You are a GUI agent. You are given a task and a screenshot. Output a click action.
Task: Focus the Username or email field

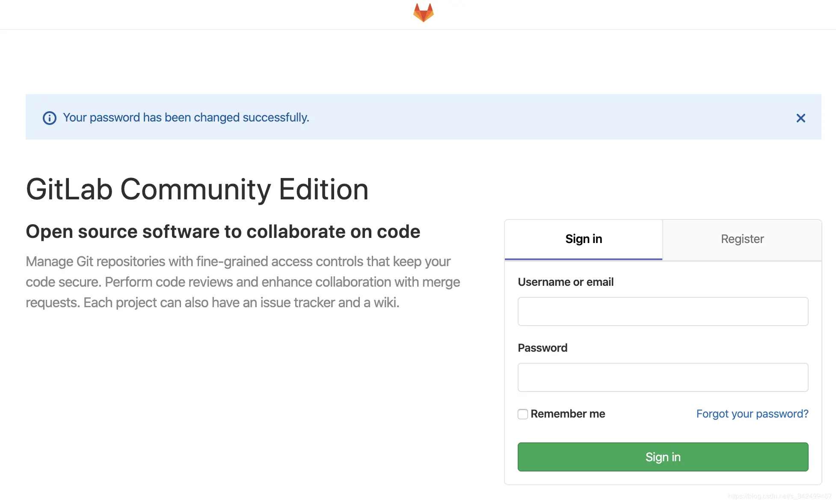[663, 311]
